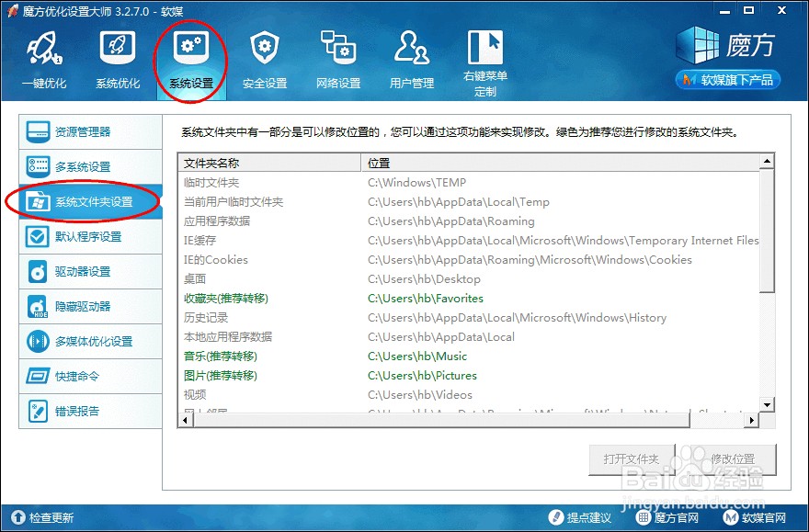Open 右键菜单定制 icon
The width and height of the screenshot is (809, 532).
(x=485, y=46)
